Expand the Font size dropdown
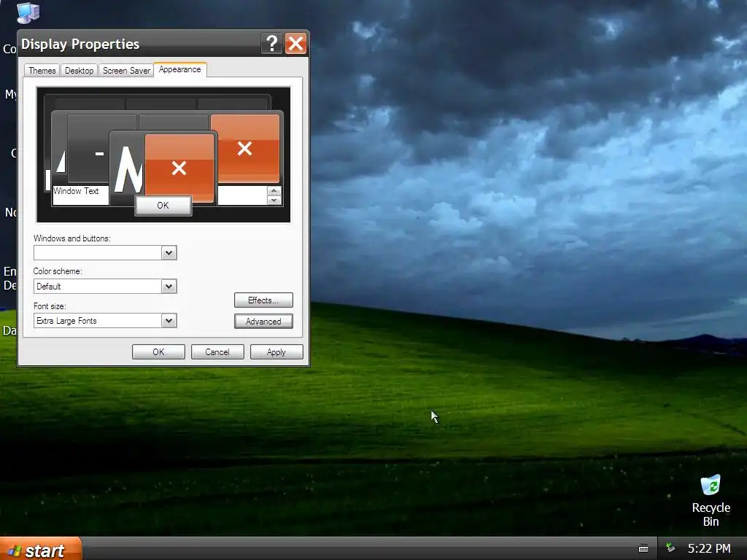Image resolution: width=747 pixels, height=560 pixels. click(169, 321)
